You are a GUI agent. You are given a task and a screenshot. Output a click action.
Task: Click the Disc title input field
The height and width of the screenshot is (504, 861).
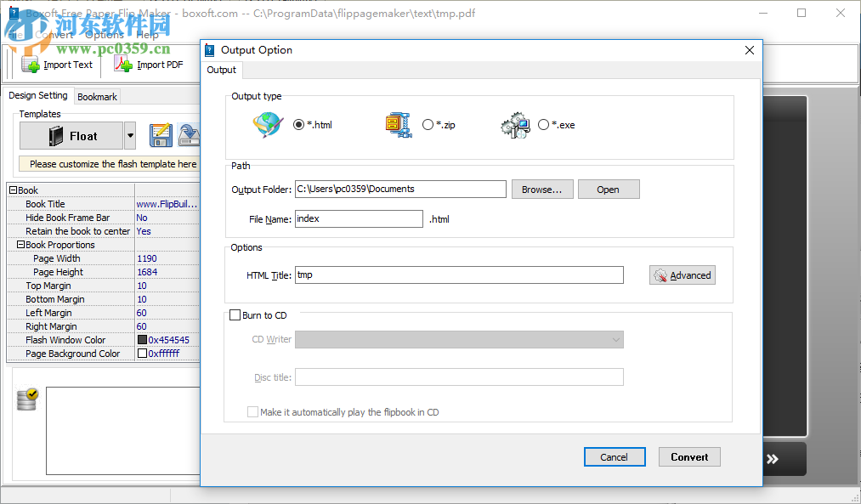[459, 377]
